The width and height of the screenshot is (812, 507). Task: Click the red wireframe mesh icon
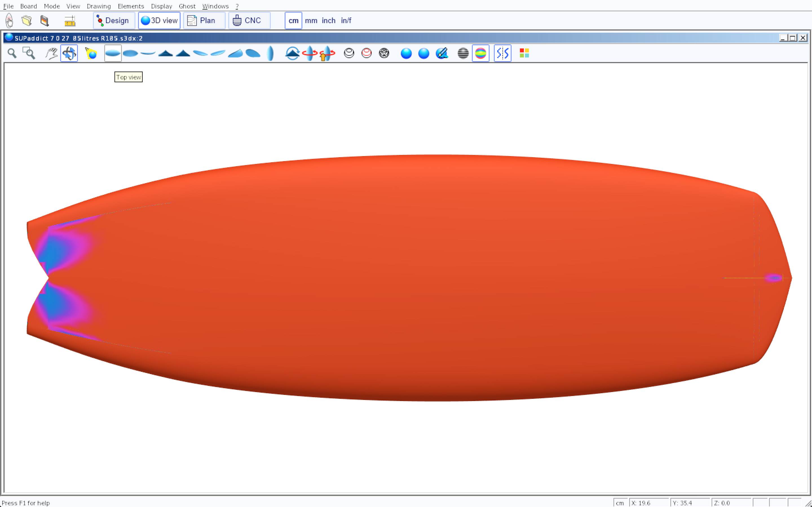[x=367, y=53]
